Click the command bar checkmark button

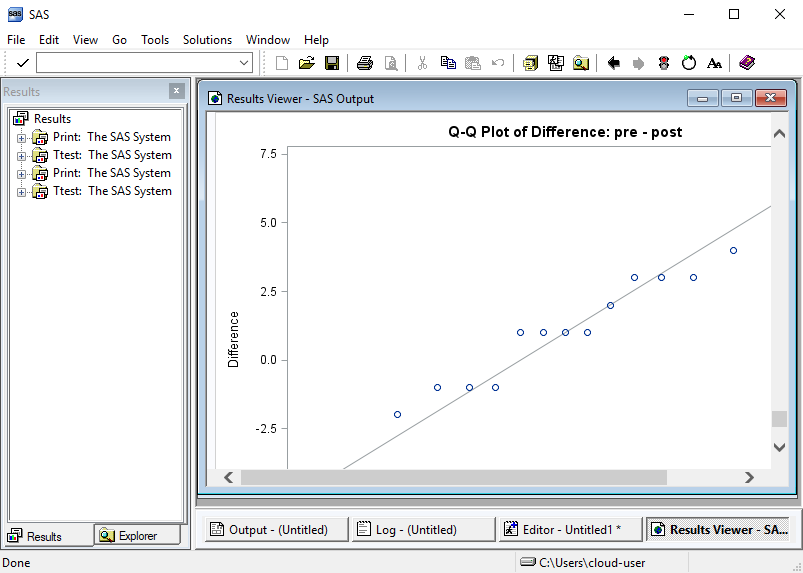pos(22,63)
